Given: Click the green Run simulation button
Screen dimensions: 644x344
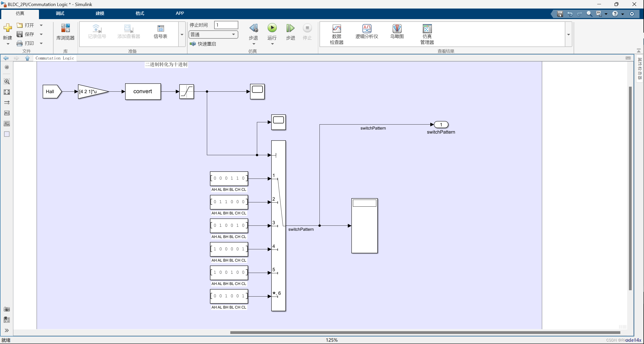Looking at the screenshot, I should 272,28.
